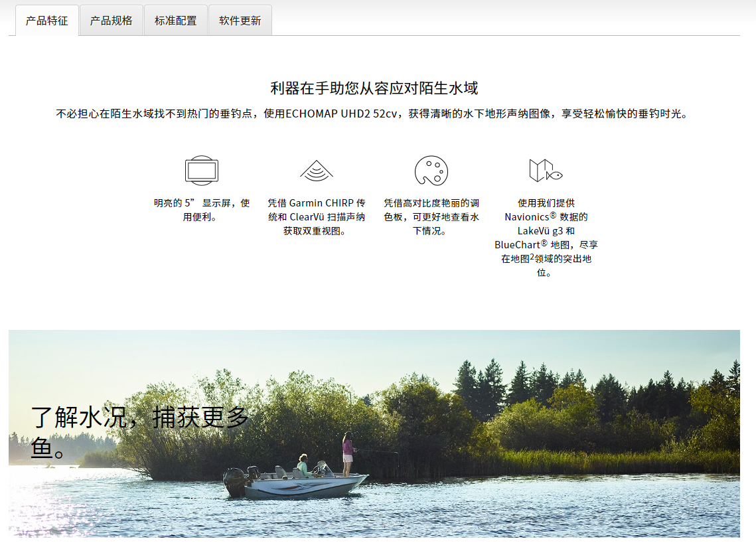This screenshot has height=545, width=756.
Task: Open footnote 2 superscript after 在地图
Action: (532, 256)
